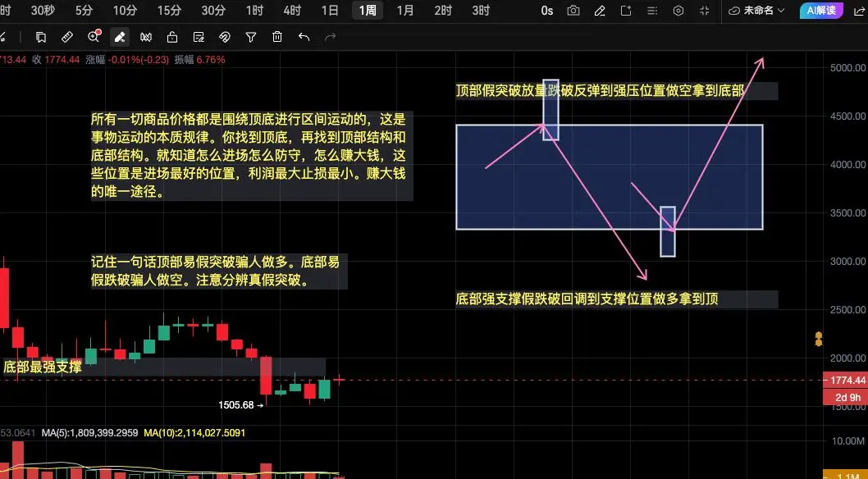Viewport: 868px width, 479px height.
Task: Select the 顶部假突破放量 annotation text
Action: [x=617, y=91]
